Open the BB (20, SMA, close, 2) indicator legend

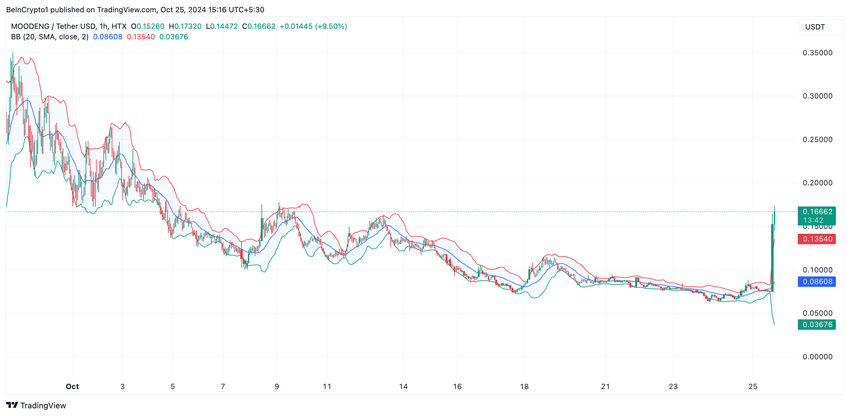click(50, 36)
